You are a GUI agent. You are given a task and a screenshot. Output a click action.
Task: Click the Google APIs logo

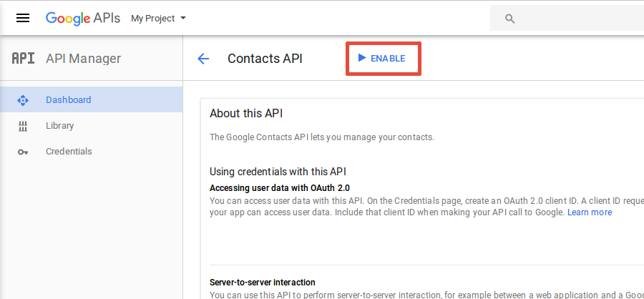point(82,19)
